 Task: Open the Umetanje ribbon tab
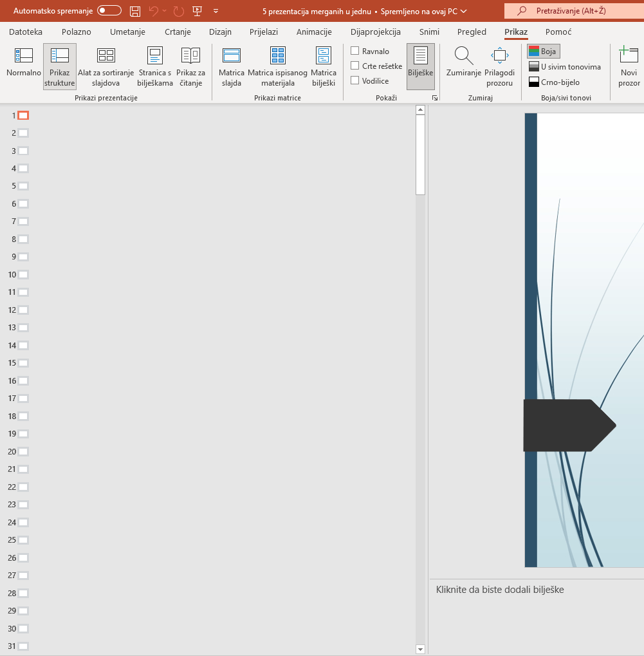coord(127,32)
